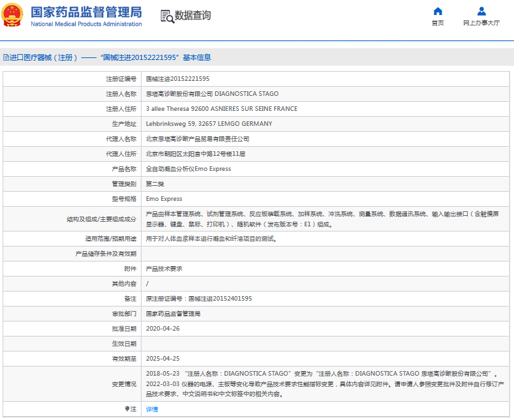Click the 产品储存条件及有效期 label
514x420 pixels.
pyautogui.click(x=106, y=254)
